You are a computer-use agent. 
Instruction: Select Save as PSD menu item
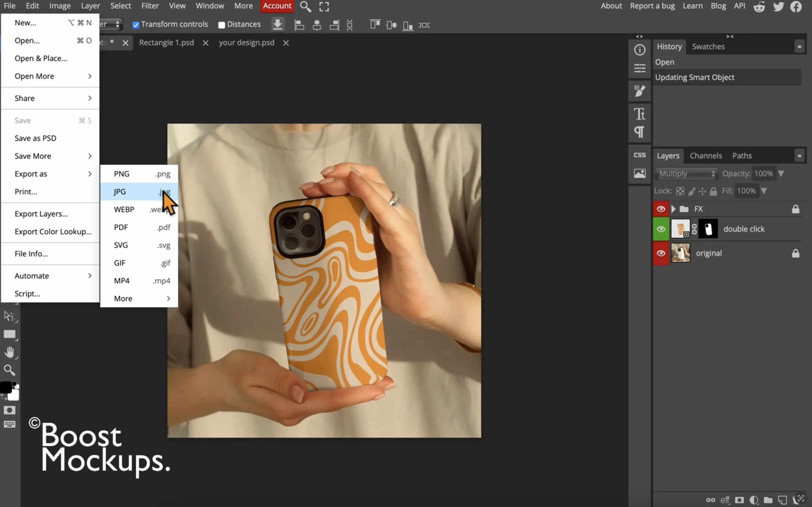(50, 138)
